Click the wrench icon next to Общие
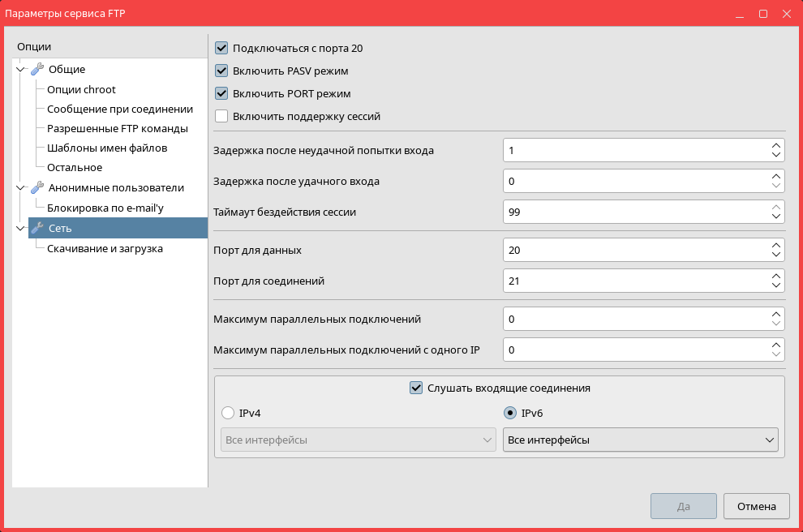The width and height of the screenshot is (803, 532). pyautogui.click(x=36, y=70)
